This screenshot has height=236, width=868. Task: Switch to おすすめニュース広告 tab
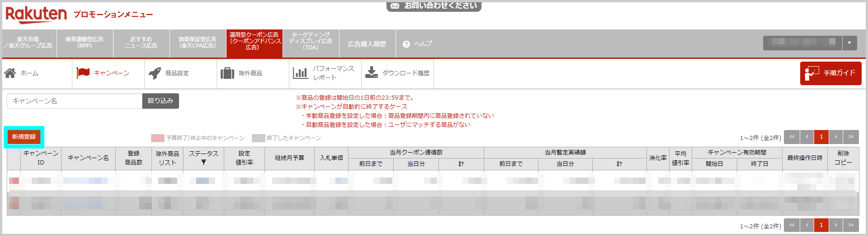(x=141, y=43)
